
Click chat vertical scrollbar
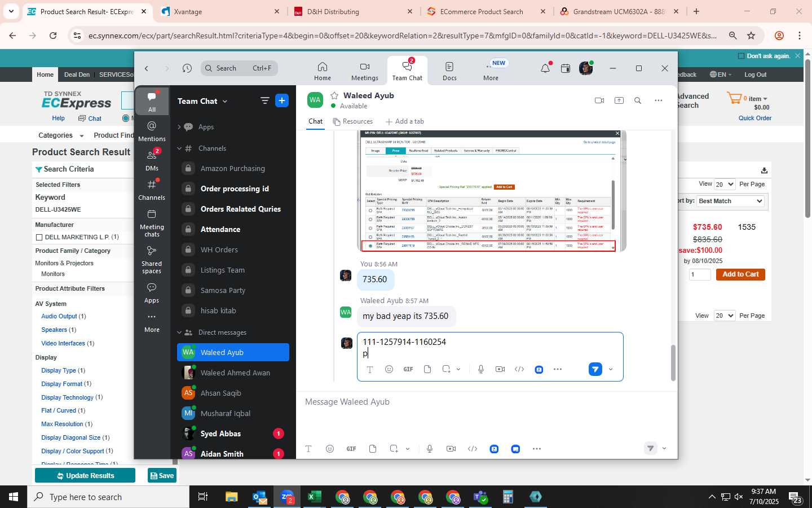(673, 362)
